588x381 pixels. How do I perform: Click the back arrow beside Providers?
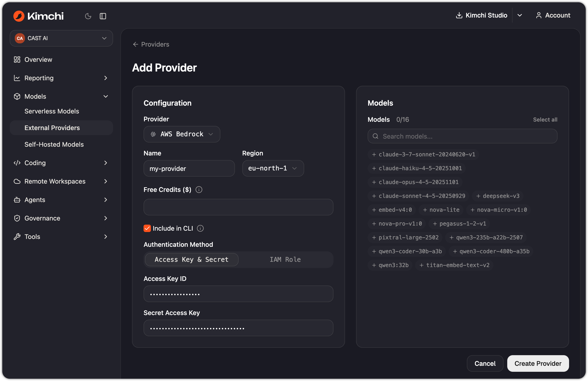point(135,44)
